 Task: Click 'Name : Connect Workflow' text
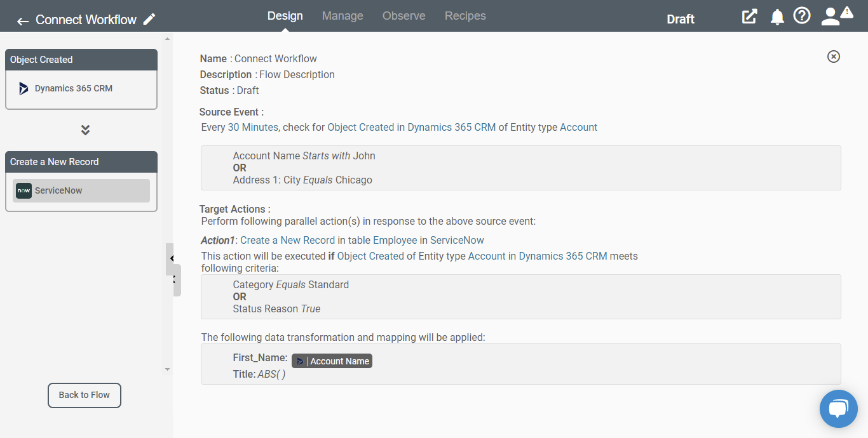[259, 58]
